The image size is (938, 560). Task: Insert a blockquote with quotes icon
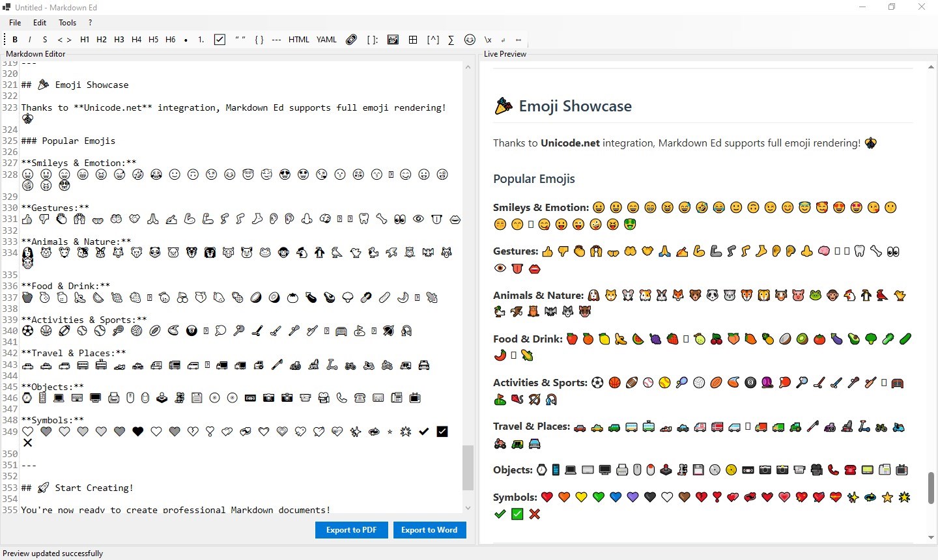point(240,40)
